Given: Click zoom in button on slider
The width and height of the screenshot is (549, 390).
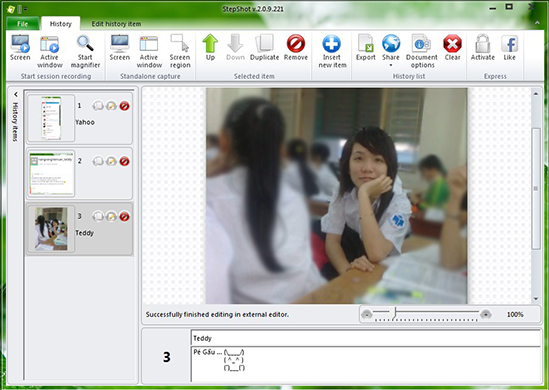Looking at the screenshot, I should [x=485, y=314].
